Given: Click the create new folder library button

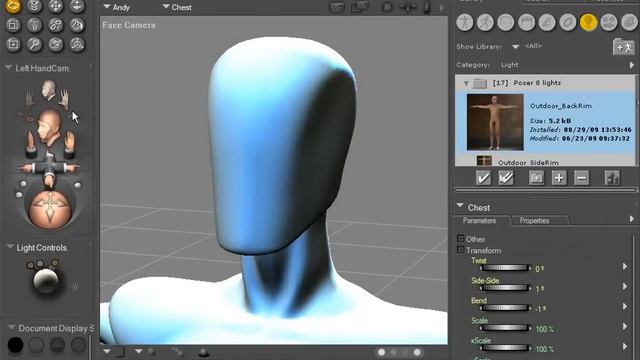Looking at the screenshot, I should click(536, 178).
